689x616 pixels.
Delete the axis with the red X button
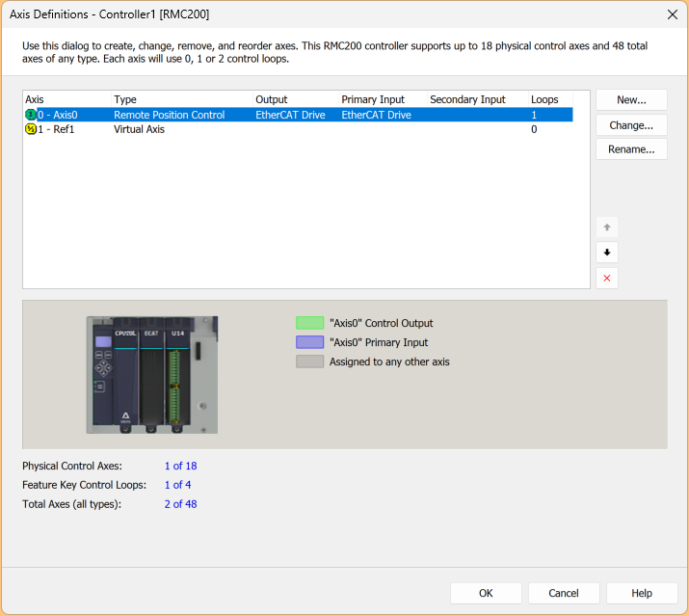coord(607,278)
